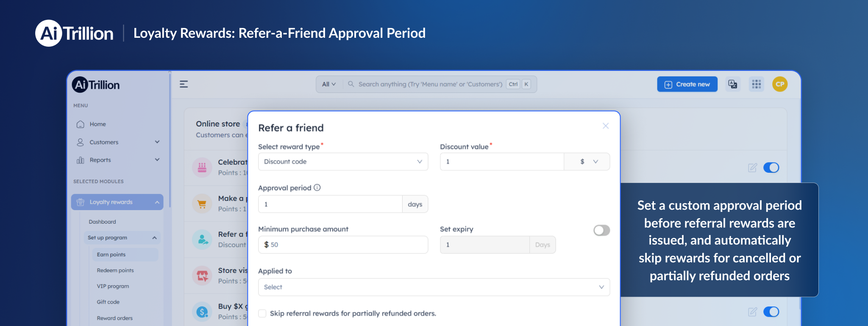Click the Refer a friend dialog title

click(291, 128)
